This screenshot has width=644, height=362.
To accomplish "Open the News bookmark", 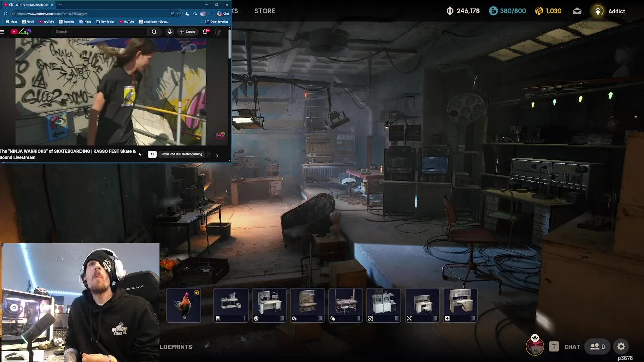I will point(85,22).
